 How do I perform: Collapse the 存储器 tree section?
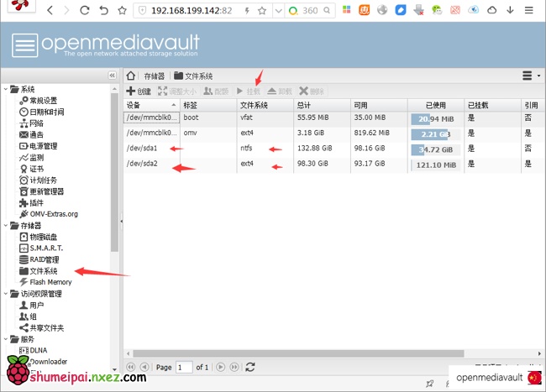coord(6,226)
